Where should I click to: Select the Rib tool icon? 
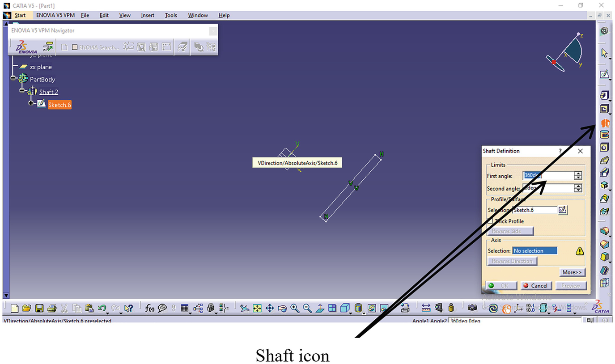[604, 160]
